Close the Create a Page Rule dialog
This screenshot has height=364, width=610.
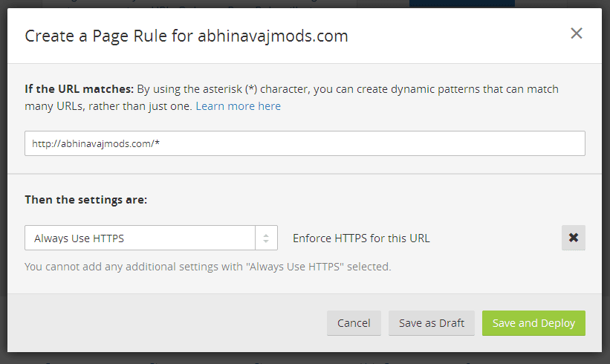[x=576, y=33]
